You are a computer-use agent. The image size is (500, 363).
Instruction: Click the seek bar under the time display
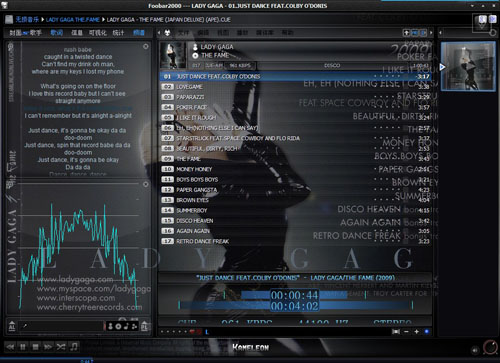coord(296,305)
